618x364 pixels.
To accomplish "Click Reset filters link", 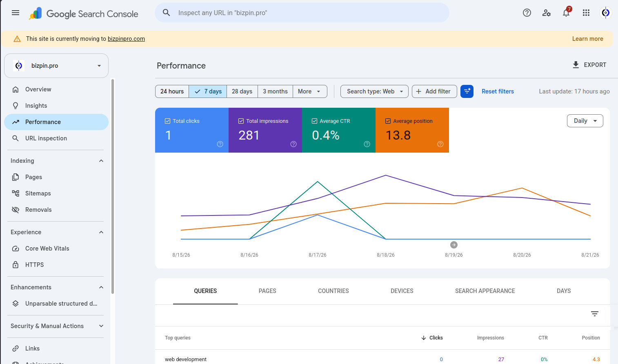I will (498, 91).
